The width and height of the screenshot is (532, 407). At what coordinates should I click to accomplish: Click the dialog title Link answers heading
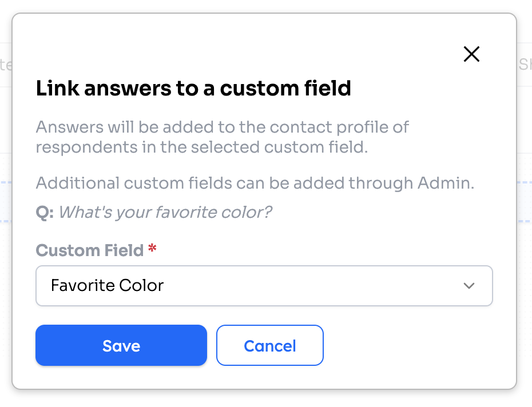(193, 88)
